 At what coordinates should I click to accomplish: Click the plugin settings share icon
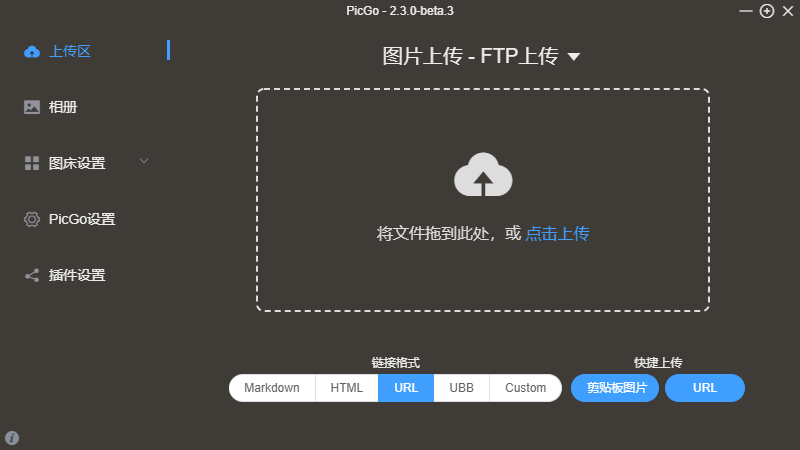tap(32, 276)
